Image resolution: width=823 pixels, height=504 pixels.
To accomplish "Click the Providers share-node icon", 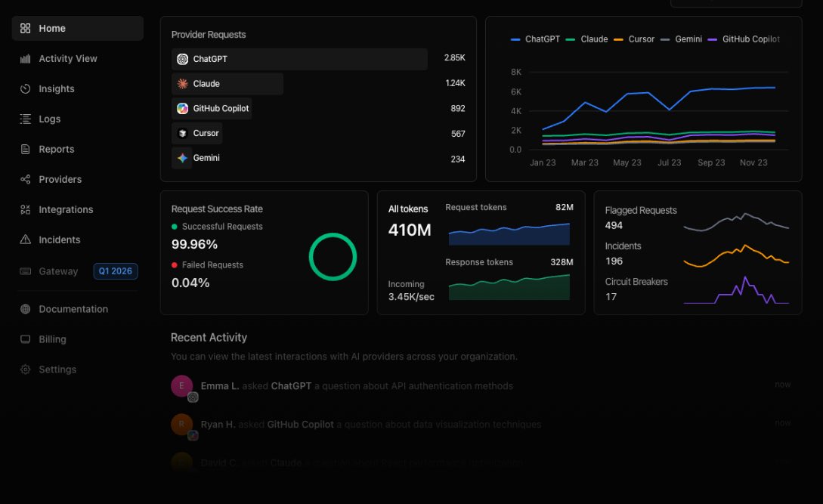I will [x=25, y=180].
